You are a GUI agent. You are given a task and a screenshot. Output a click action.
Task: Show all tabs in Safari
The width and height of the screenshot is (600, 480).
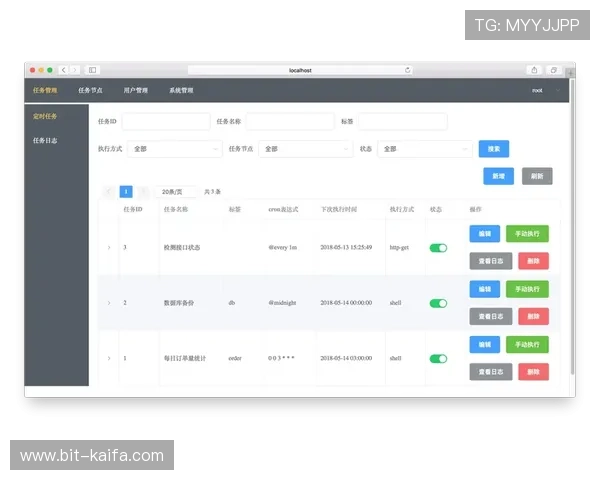click(553, 70)
